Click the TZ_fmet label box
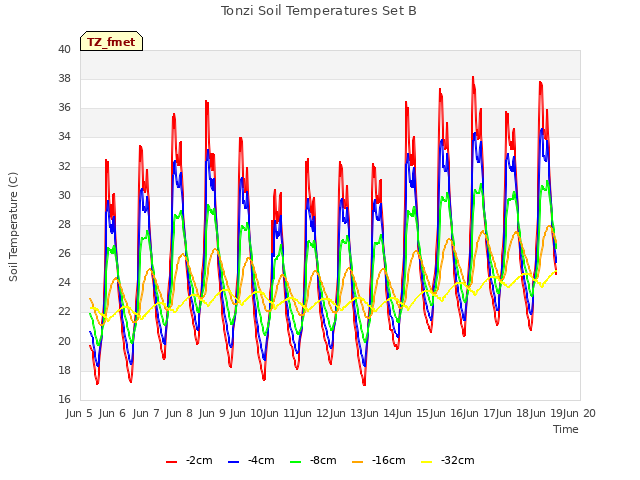640x480 pixels. click(111, 41)
